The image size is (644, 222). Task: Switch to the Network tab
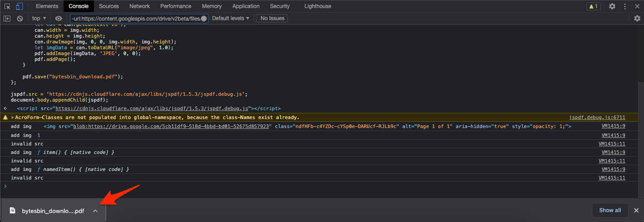(140, 6)
